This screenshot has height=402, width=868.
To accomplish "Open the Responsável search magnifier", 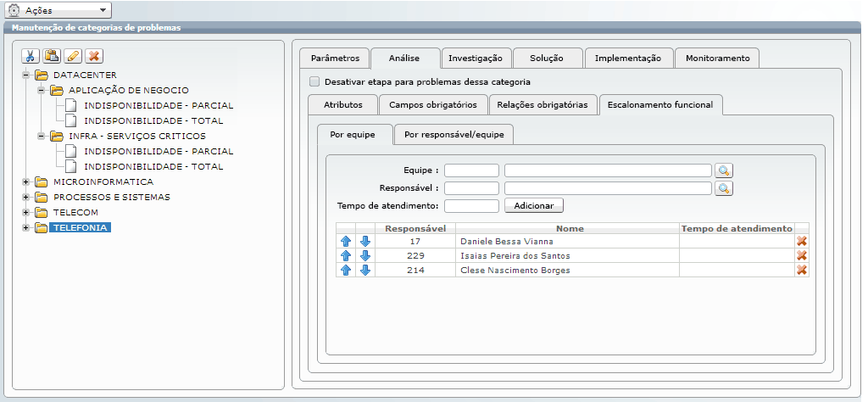I will 723,188.
